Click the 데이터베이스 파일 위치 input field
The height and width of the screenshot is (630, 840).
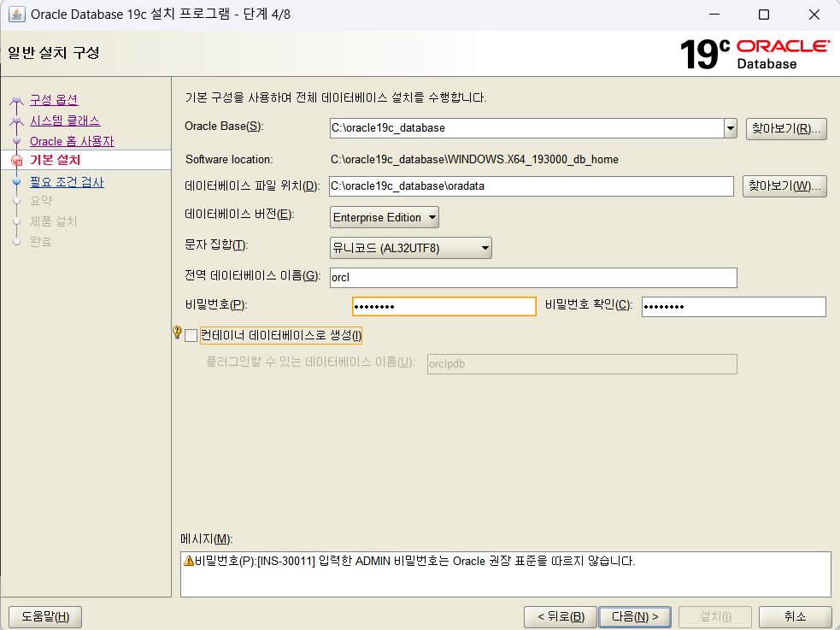(532, 185)
